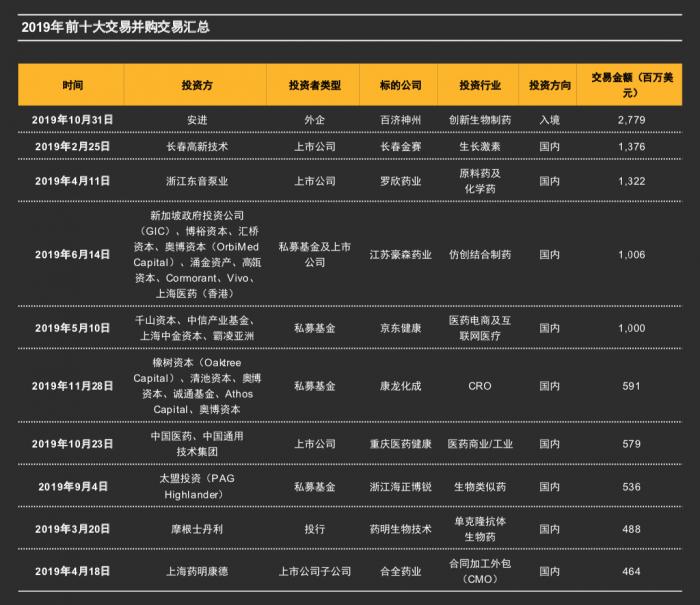Viewport: 700px width, 605px height.
Task: Click the 时间 column header
Action: [72, 85]
